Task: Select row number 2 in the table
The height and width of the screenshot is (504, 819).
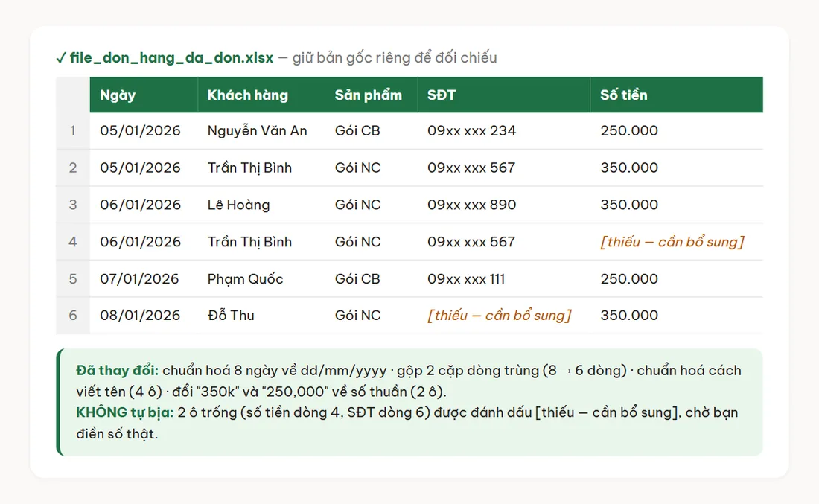Action: click(73, 168)
